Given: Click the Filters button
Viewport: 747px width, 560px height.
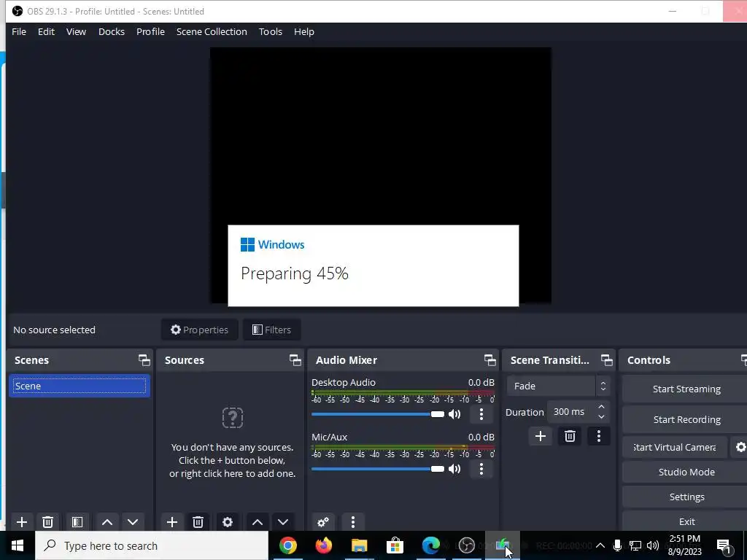Looking at the screenshot, I should (x=271, y=330).
